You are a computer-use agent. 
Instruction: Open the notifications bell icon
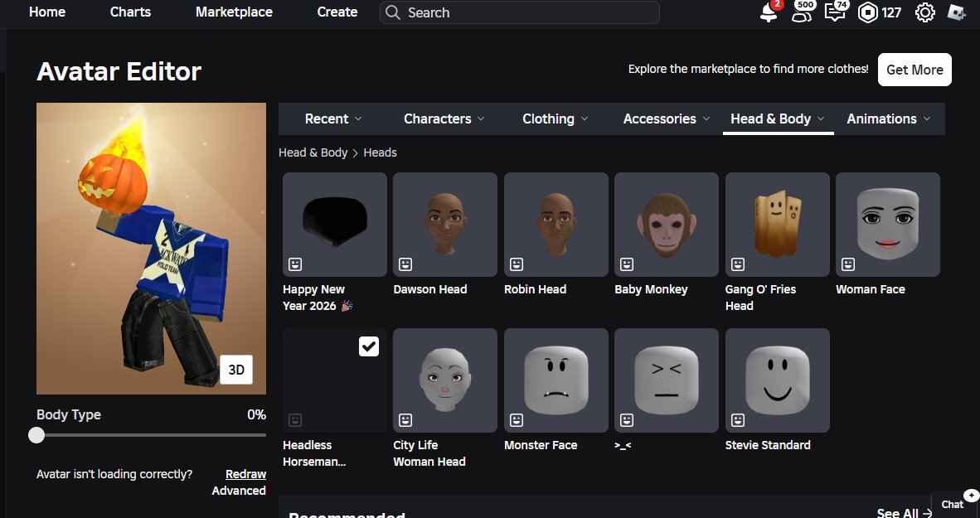point(768,13)
